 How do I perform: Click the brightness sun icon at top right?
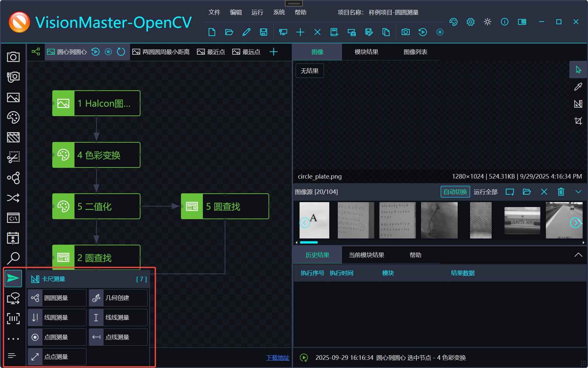(487, 22)
